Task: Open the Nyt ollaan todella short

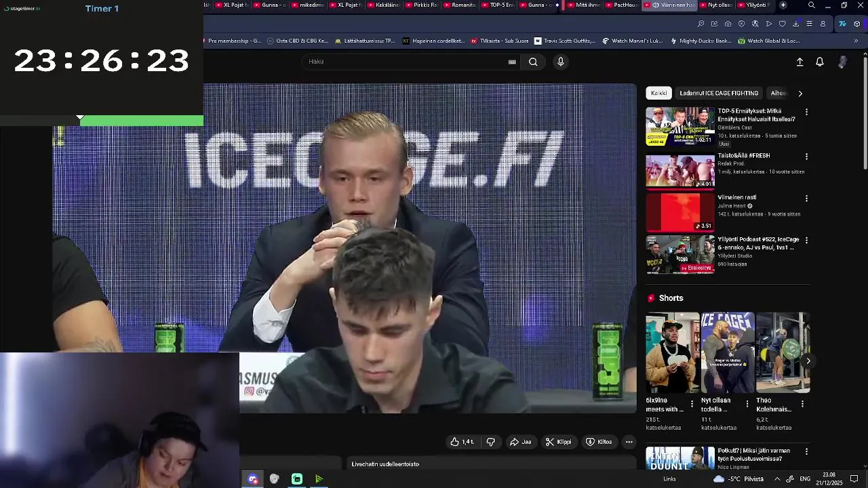Action: click(x=728, y=352)
